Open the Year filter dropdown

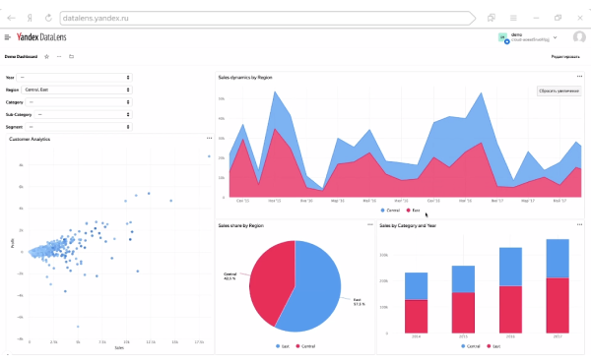click(74, 78)
